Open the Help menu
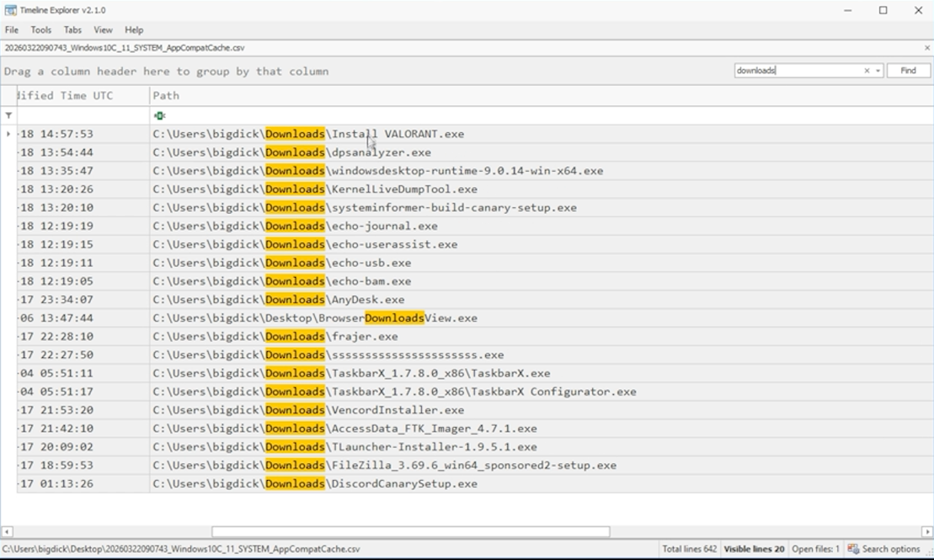The height and width of the screenshot is (560, 934). click(134, 29)
